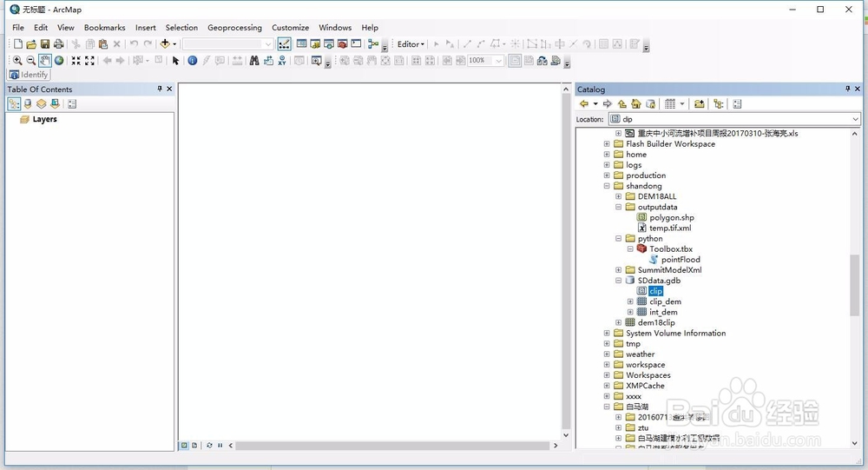Open the Editor dropdown menu

(411, 43)
